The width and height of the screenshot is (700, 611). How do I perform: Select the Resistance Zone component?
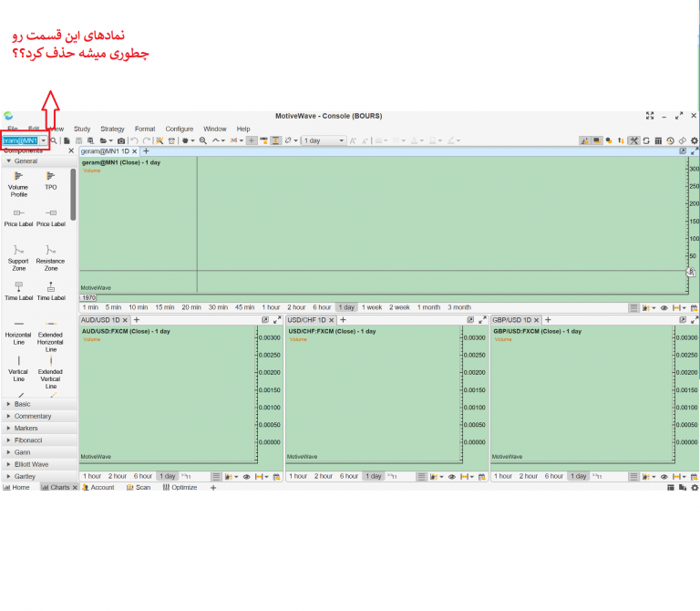click(x=51, y=258)
